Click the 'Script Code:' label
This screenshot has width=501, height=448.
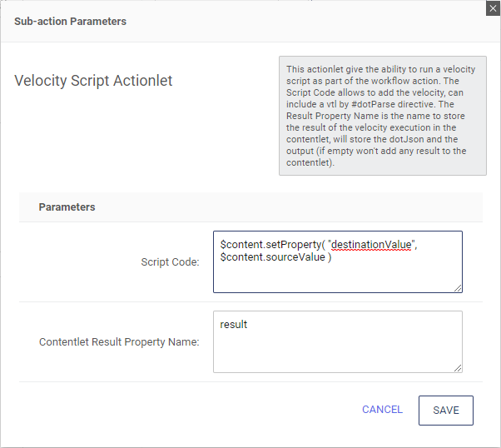tap(170, 262)
